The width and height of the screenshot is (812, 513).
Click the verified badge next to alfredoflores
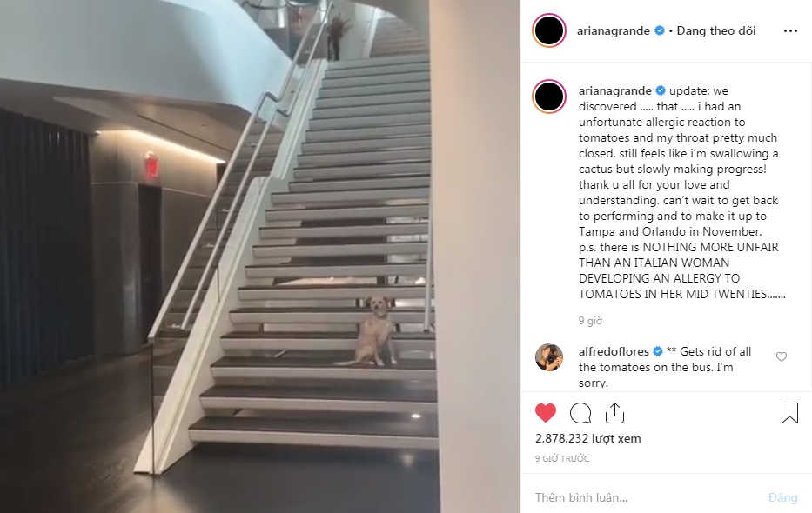pos(658,351)
